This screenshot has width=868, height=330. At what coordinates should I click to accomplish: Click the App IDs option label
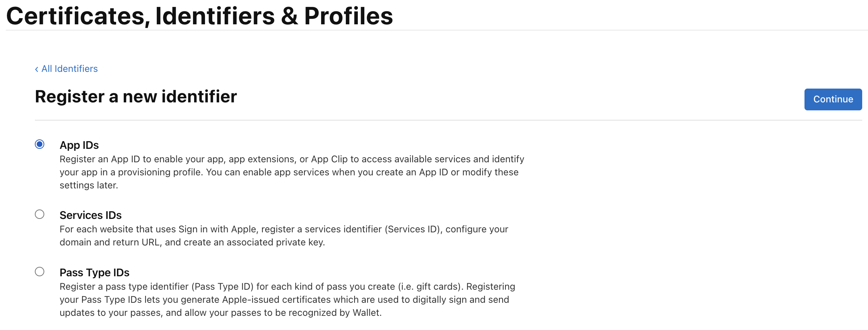79,145
